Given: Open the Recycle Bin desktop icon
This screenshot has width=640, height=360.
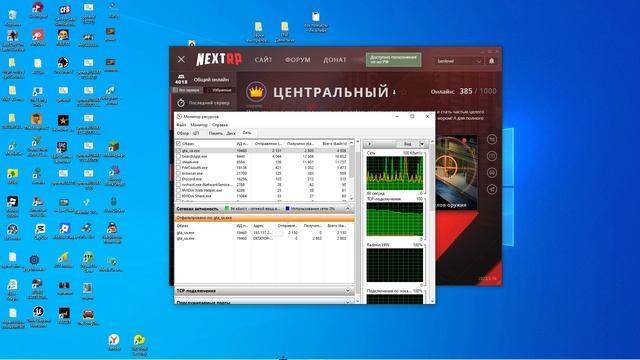Looking at the screenshot, I should pyautogui.click(x=13, y=16).
